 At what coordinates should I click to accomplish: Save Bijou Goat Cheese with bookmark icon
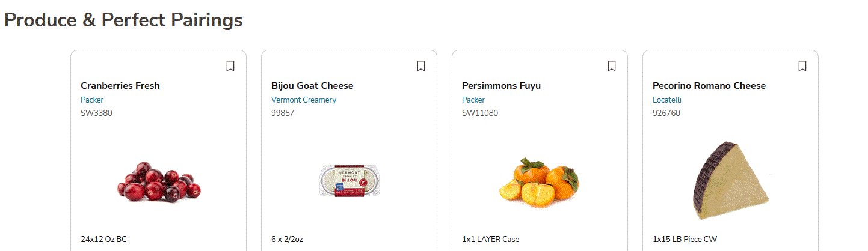(x=421, y=66)
